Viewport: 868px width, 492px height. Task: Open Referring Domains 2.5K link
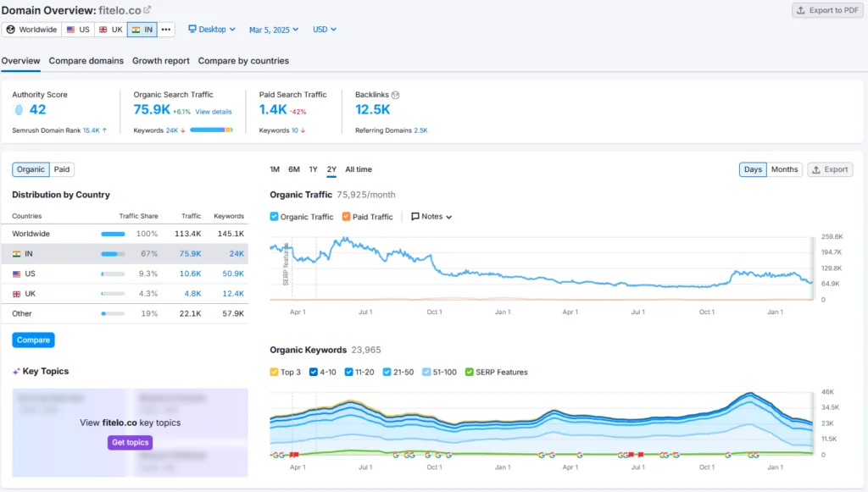(420, 130)
